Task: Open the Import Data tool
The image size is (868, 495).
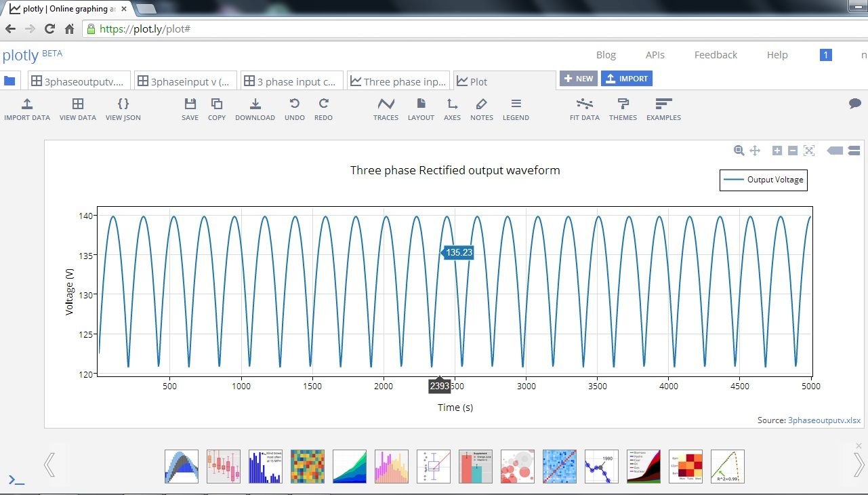Action: 27,107
